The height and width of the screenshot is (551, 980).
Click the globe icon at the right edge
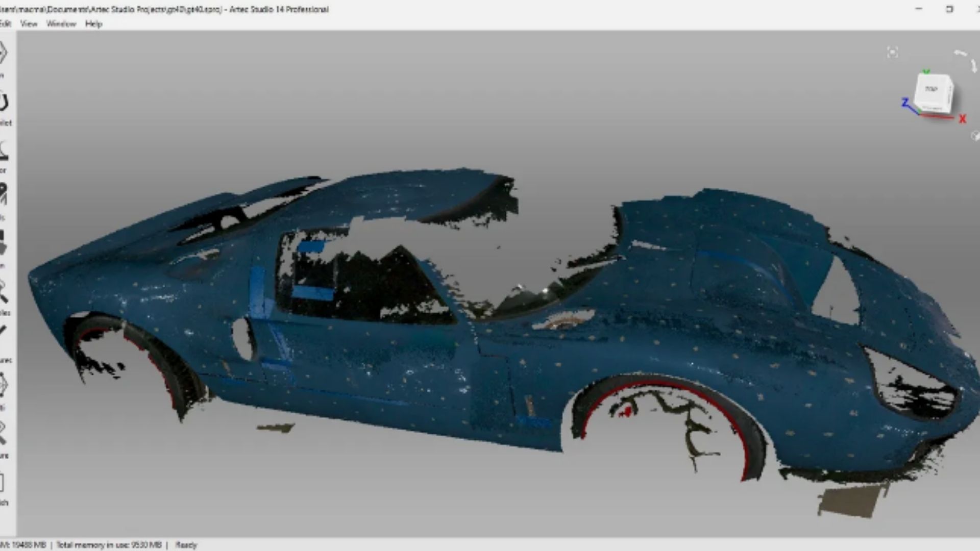(975, 136)
